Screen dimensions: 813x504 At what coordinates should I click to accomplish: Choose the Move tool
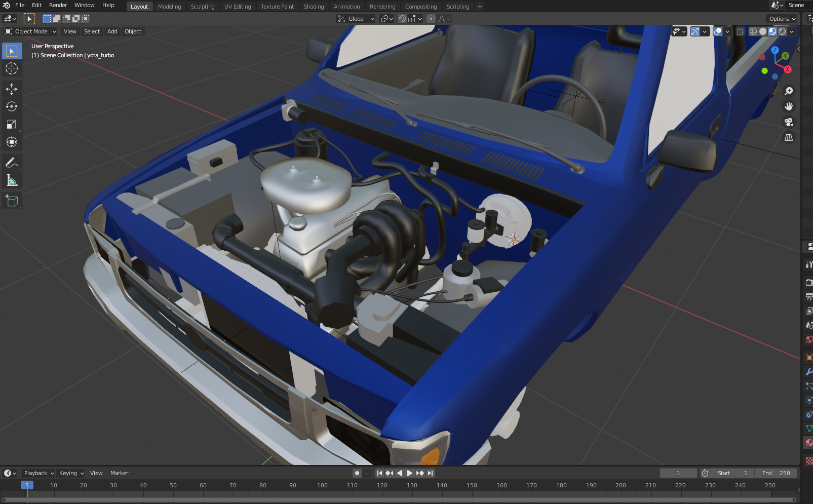(12, 89)
